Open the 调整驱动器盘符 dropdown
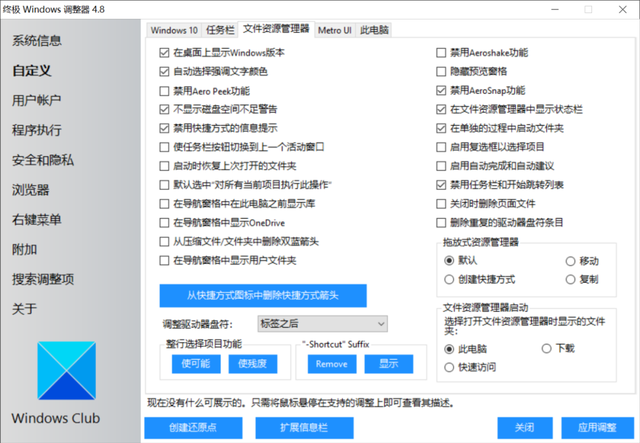 tap(322, 324)
